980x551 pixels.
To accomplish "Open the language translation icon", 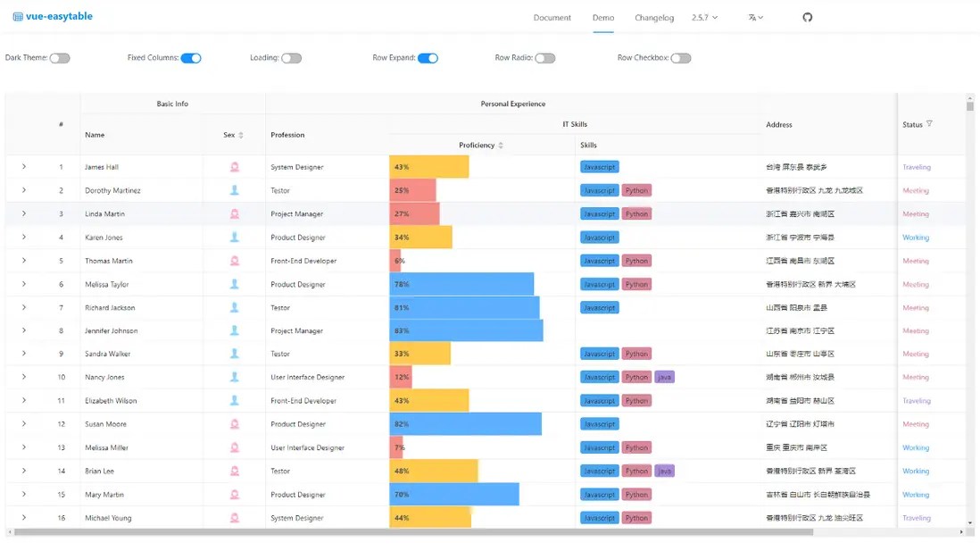I will point(754,17).
